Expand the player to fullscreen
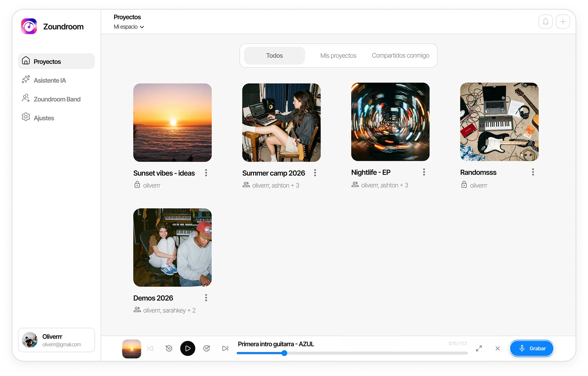This screenshot has width=588, height=376. point(479,348)
